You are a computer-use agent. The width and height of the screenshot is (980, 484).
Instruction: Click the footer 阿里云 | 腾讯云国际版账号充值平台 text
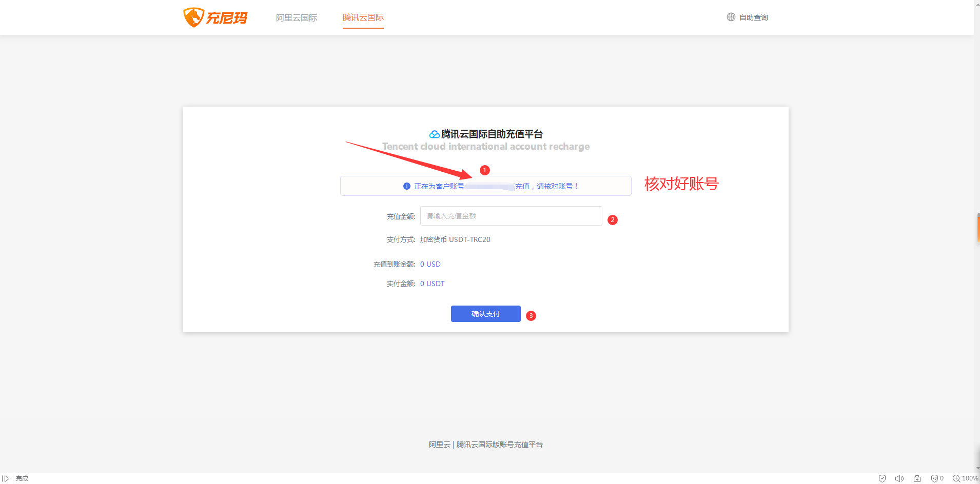(486, 445)
